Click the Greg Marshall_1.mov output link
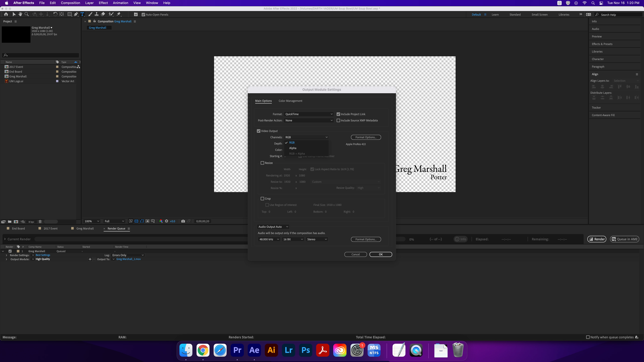The height and width of the screenshot is (362, 644). point(129,259)
